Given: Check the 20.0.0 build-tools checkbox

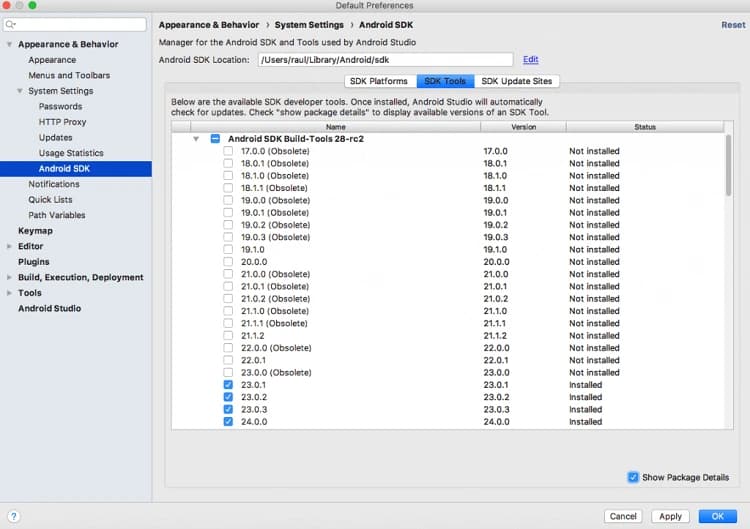Looking at the screenshot, I should coord(228,262).
